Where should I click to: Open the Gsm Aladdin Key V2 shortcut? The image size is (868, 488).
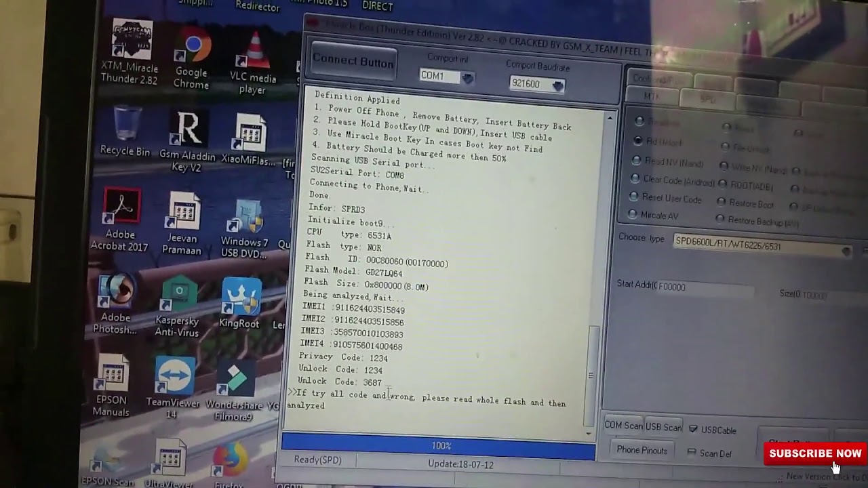pos(187,141)
